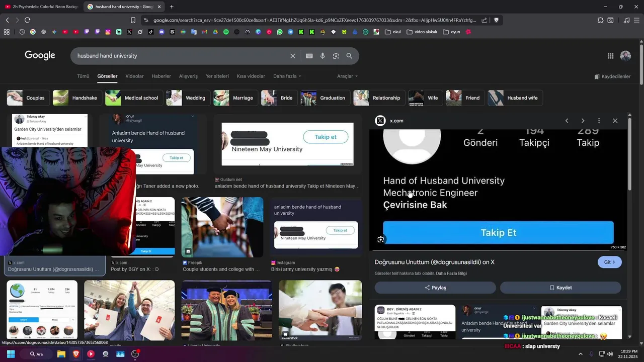This screenshot has height=362, width=644.
Task: Switch to the YouTube Psychedelic Neon browser tab
Action: pos(41,7)
